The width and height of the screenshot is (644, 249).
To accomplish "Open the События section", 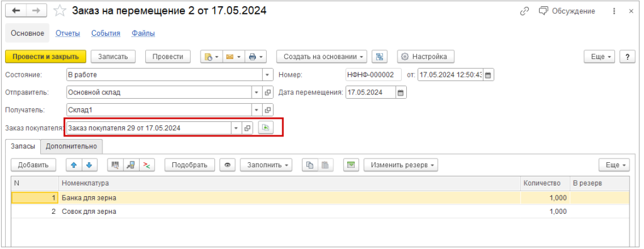I will tap(106, 33).
